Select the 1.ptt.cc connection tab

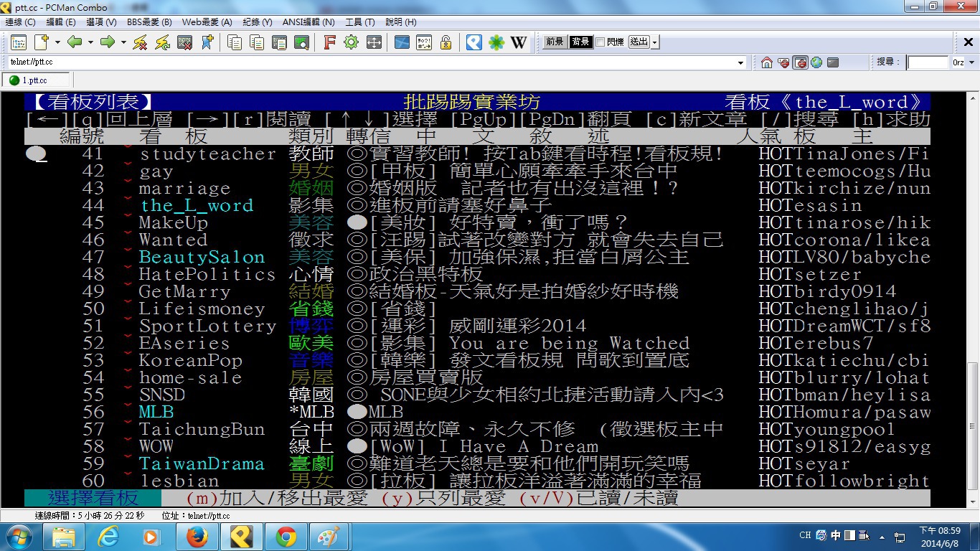36,80
